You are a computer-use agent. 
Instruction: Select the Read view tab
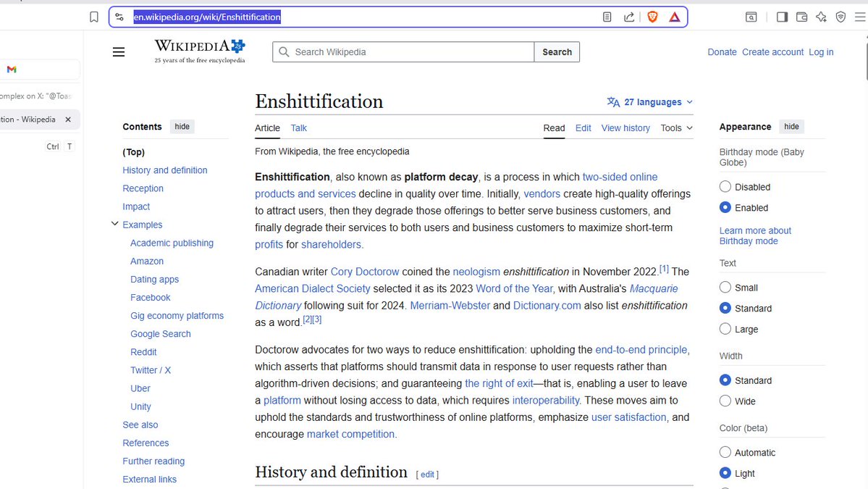554,128
